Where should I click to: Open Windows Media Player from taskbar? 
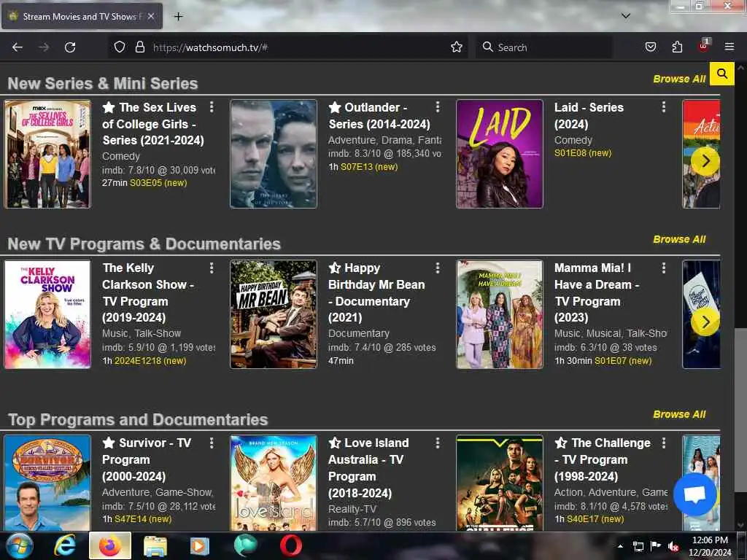200,546
